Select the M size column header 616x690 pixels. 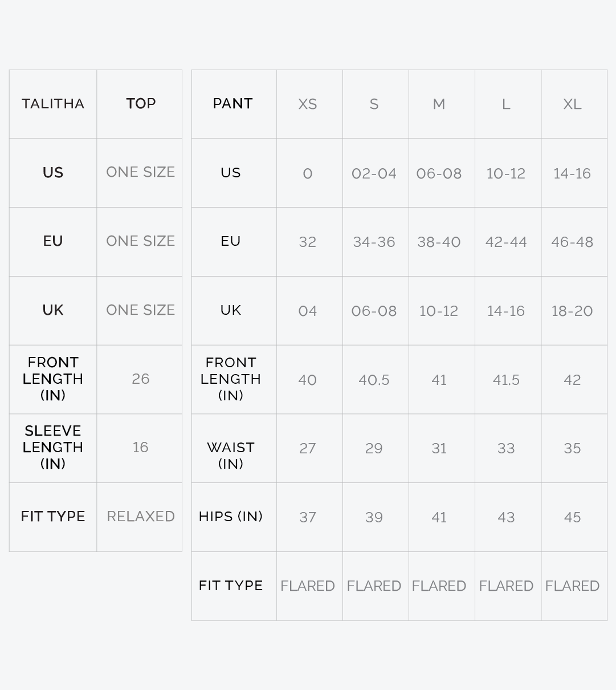coord(439,104)
